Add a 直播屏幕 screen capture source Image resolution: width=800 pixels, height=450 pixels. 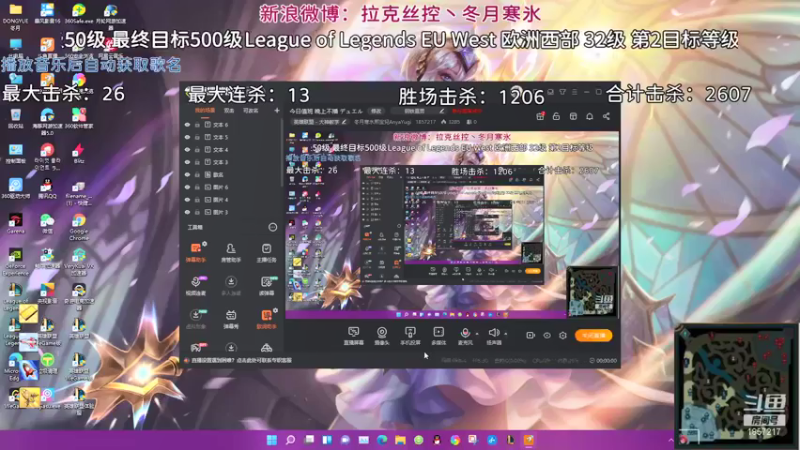pos(353,336)
